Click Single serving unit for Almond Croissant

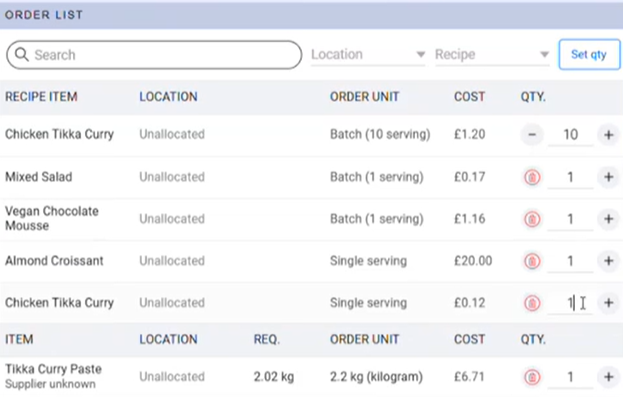point(368,261)
